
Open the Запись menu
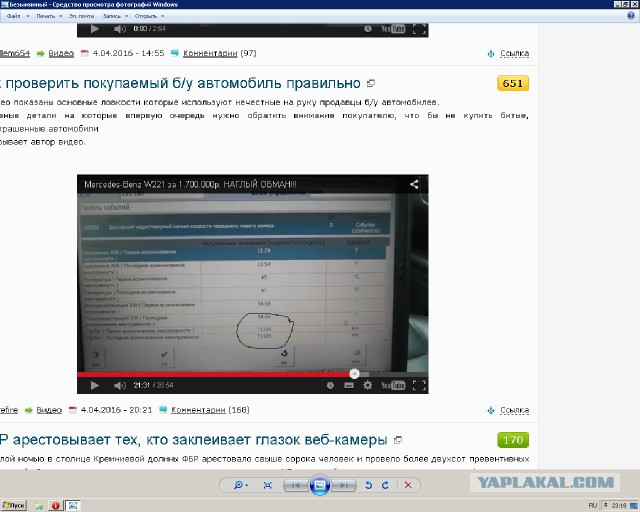pyautogui.click(x=111, y=16)
